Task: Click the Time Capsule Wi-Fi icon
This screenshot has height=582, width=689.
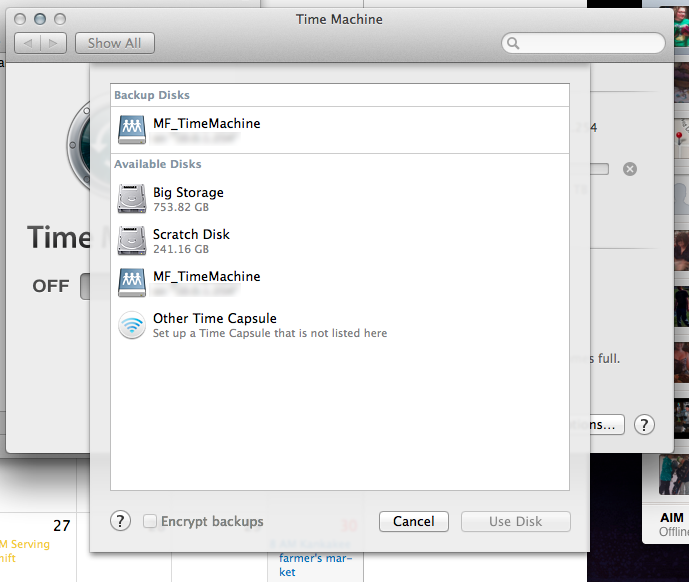Action: (132, 325)
